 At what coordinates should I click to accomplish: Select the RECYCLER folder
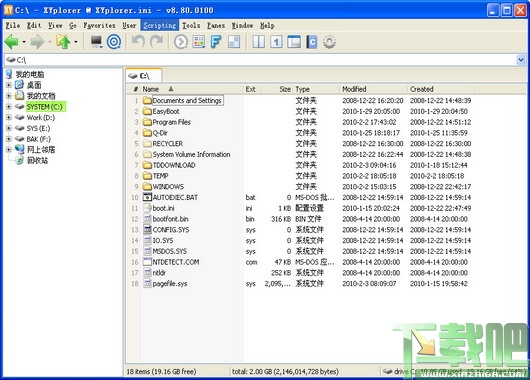point(168,144)
